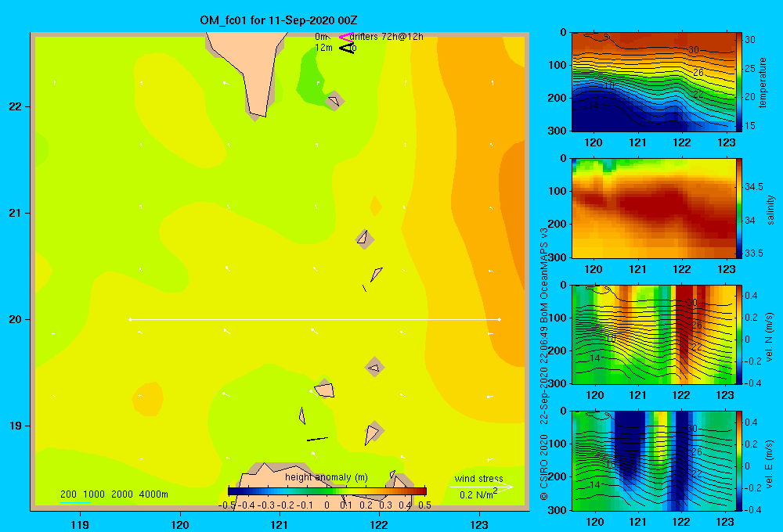The image size is (783, 532).
Task: Click latitude label 20 on main map
Action: coord(16,319)
